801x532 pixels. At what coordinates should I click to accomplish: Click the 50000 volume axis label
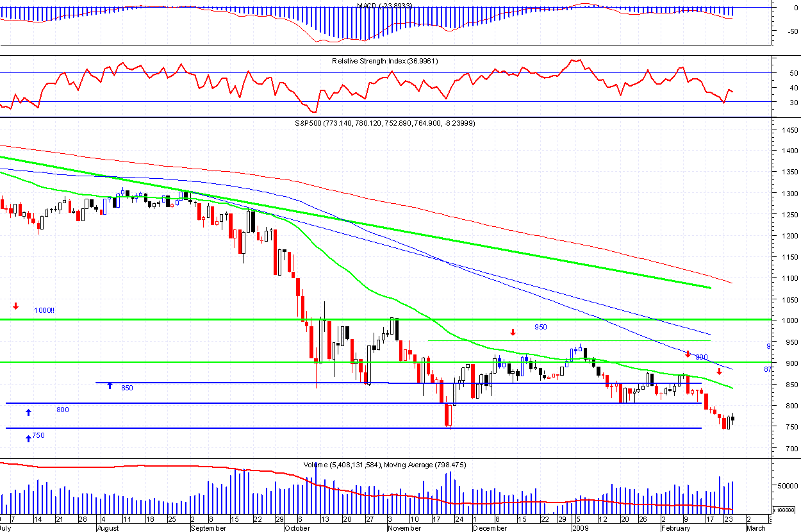[x=788, y=486]
